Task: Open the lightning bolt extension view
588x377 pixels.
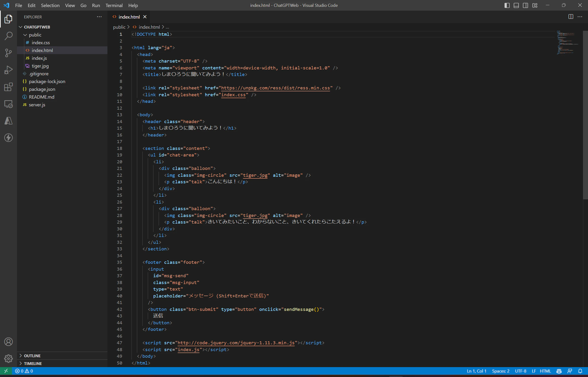Action: (x=8, y=138)
